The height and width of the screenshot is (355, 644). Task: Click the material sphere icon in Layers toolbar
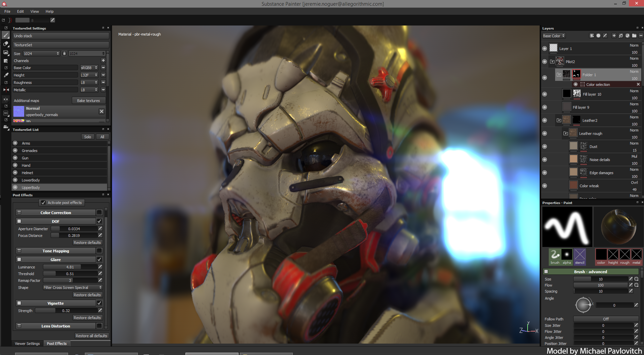627,36
